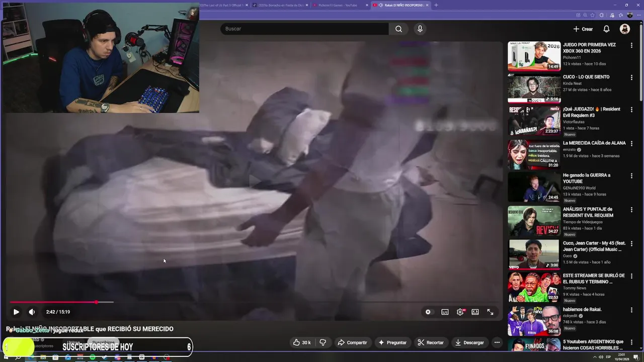Click the Compartir share button
This screenshot has height=362, width=644.
click(x=352, y=342)
